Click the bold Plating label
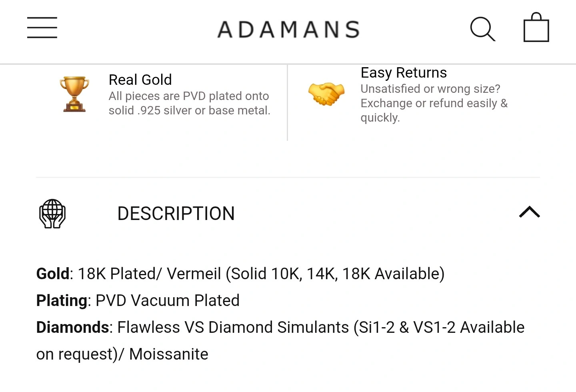This screenshot has width=576, height=392. 62,300
